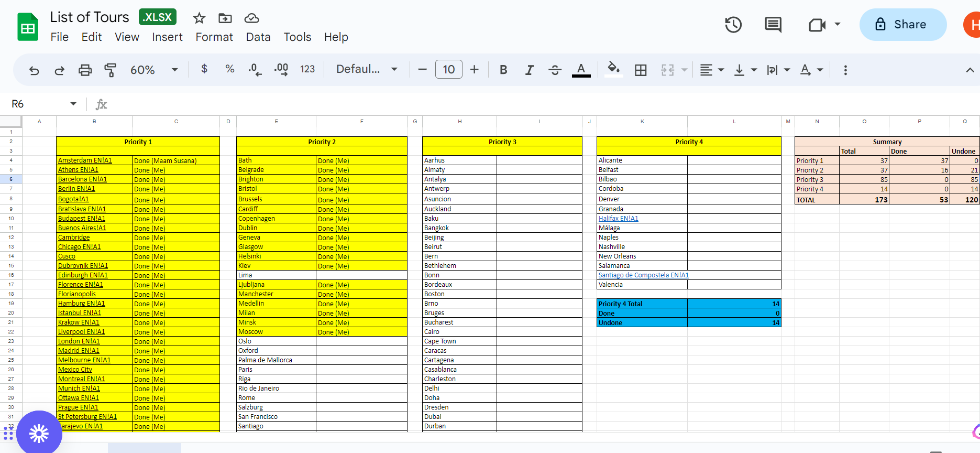
Task: Open the Amsterdam EN!A1 link
Action: click(x=85, y=160)
